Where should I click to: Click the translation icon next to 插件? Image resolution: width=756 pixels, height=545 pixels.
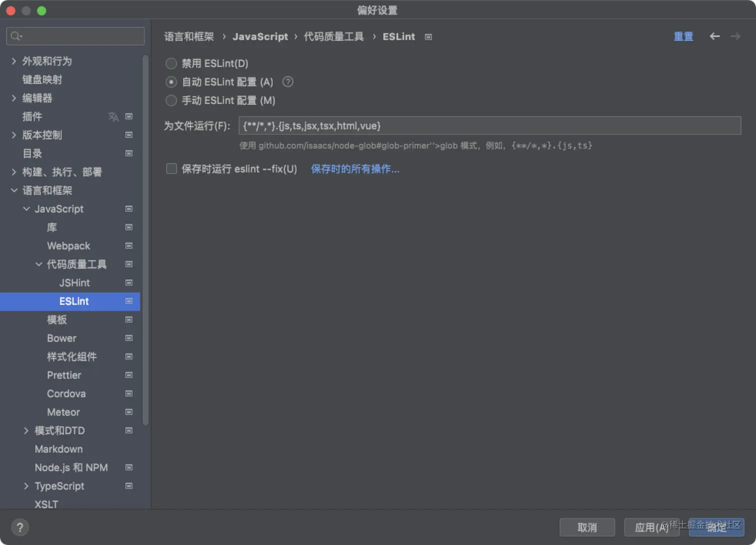[x=113, y=116]
